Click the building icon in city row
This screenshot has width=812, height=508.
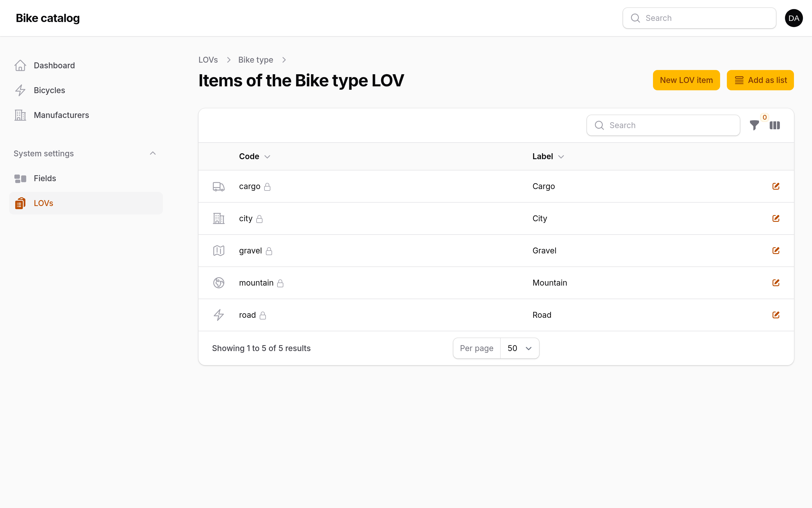pos(219,218)
